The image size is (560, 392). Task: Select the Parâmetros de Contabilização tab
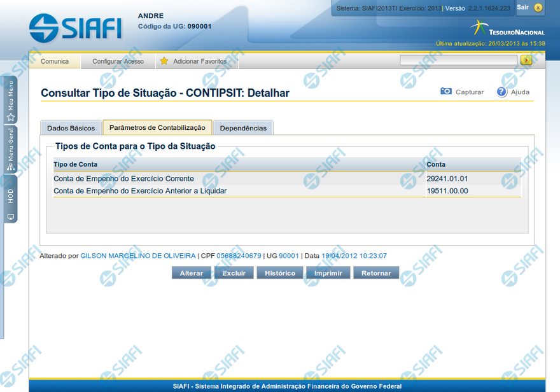[x=157, y=127]
